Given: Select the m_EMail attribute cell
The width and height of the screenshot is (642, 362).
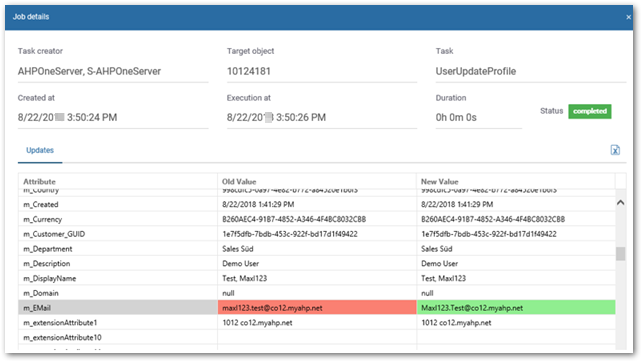Looking at the screenshot, I should [118, 308].
